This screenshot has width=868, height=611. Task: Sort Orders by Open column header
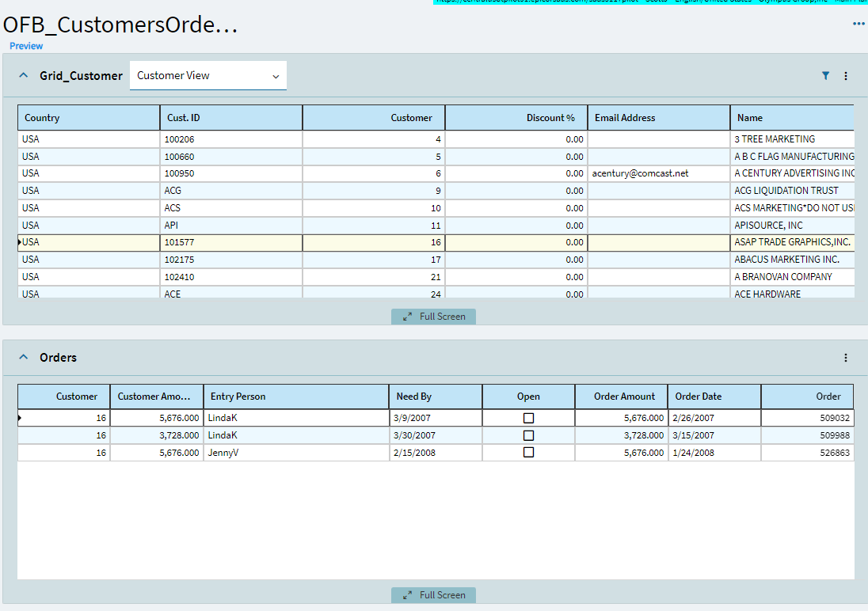(529, 397)
